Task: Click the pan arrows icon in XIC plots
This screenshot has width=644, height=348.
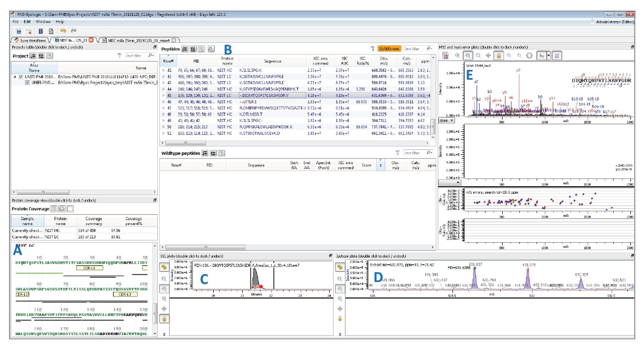Action: pos(164,309)
